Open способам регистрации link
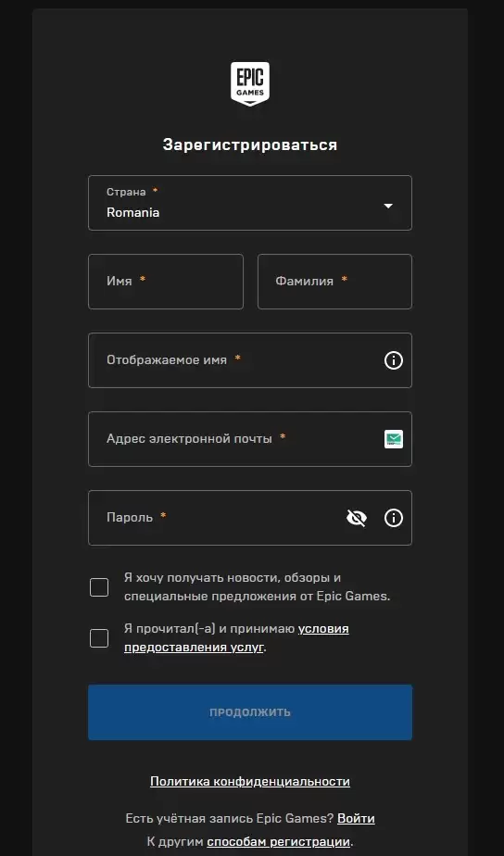This screenshot has width=504, height=856. [279, 841]
